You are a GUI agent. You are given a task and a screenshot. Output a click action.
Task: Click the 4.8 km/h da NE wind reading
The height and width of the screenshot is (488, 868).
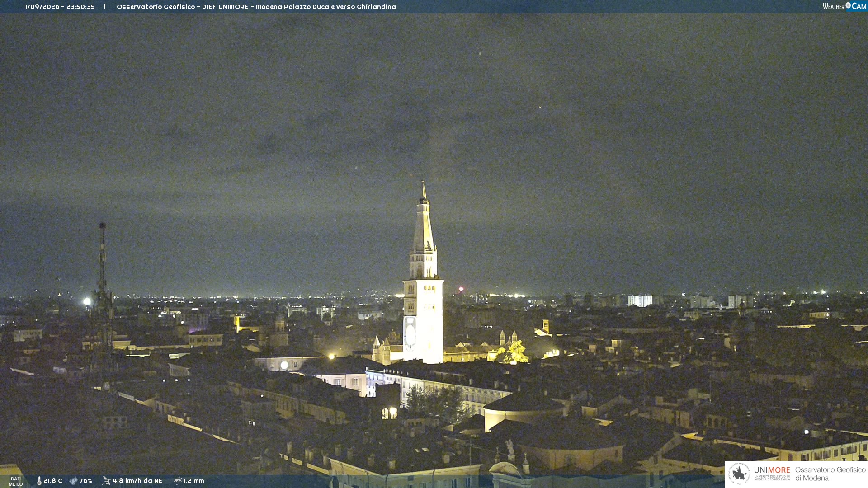pyautogui.click(x=137, y=481)
